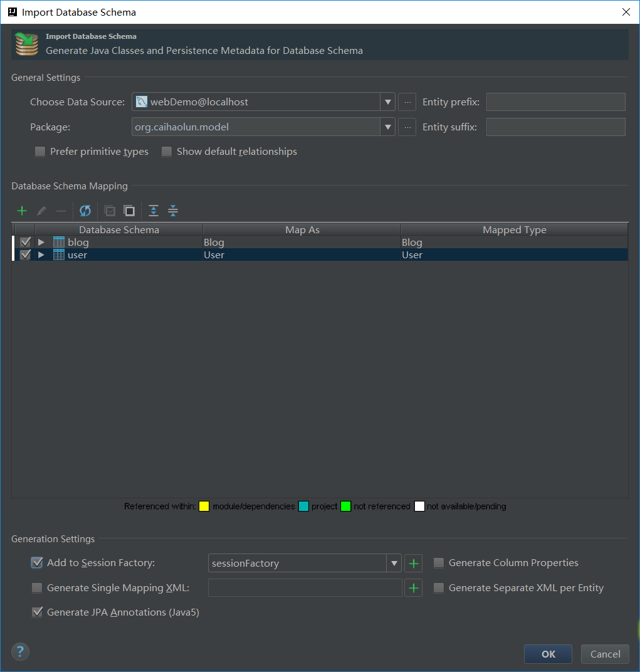Click the Import Database Schema header icon

26,44
